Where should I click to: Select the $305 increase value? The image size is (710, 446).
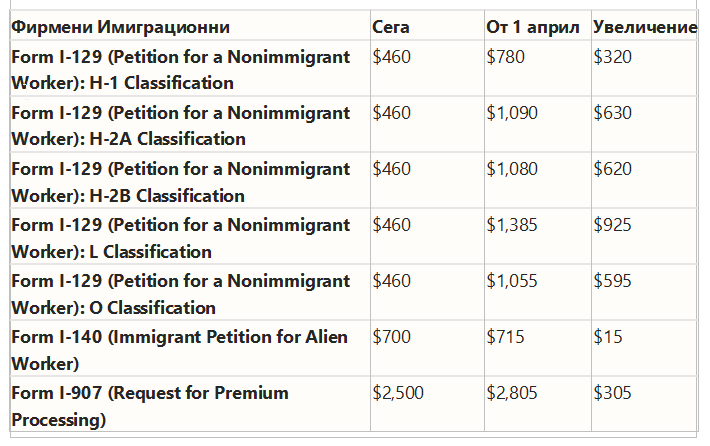pos(612,393)
